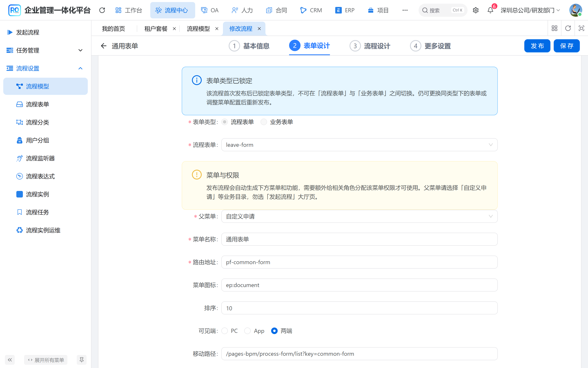Viewport: 588px width, 368px height.
Task: Toggle fullscreen content icon
Action: [x=581, y=28]
